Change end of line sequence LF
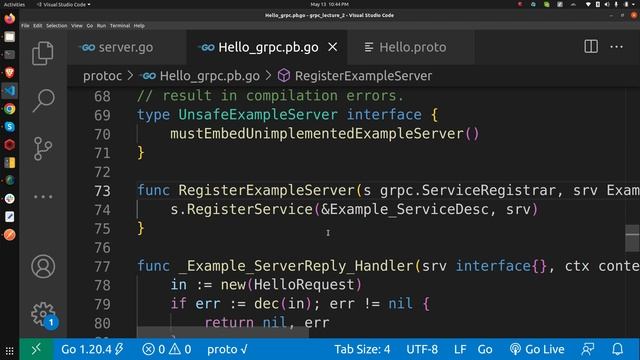 (x=460, y=349)
